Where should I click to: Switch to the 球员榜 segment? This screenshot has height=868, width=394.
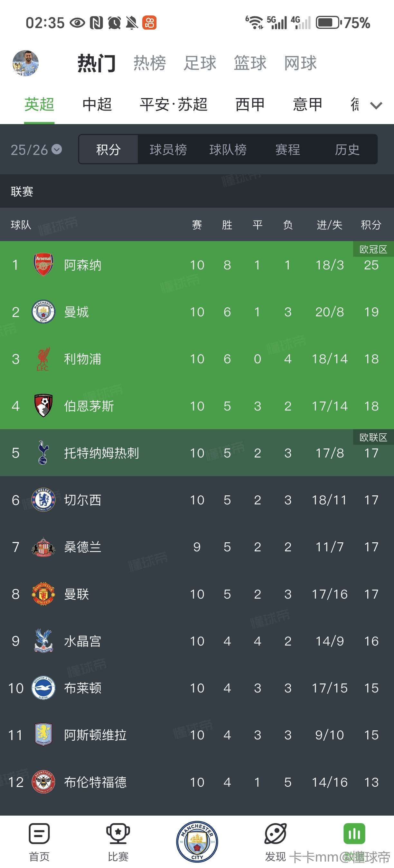[168, 149]
